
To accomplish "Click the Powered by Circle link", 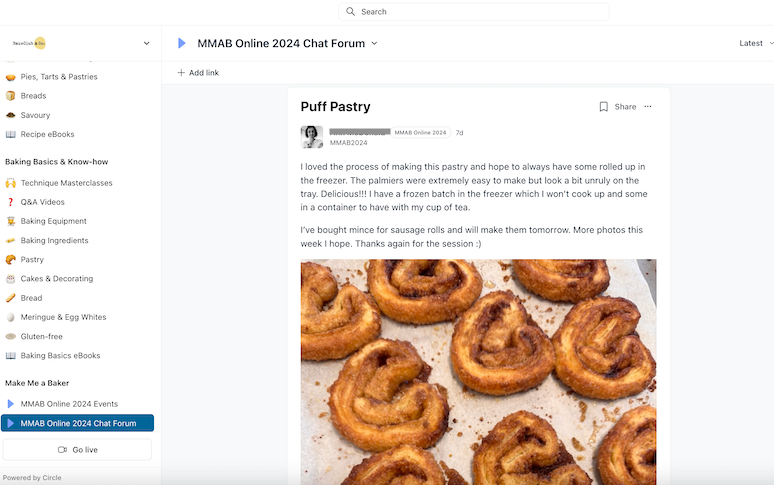I will pos(32,478).
